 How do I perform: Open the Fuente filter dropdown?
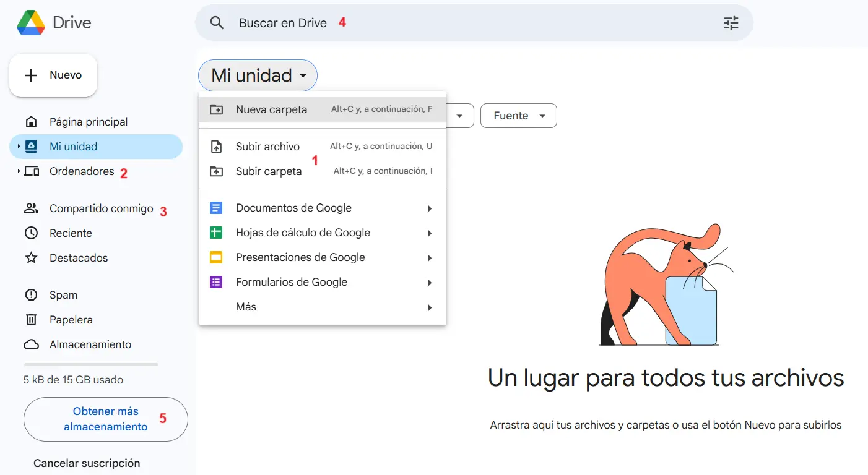pyautogui.click(x=518, y=115)
